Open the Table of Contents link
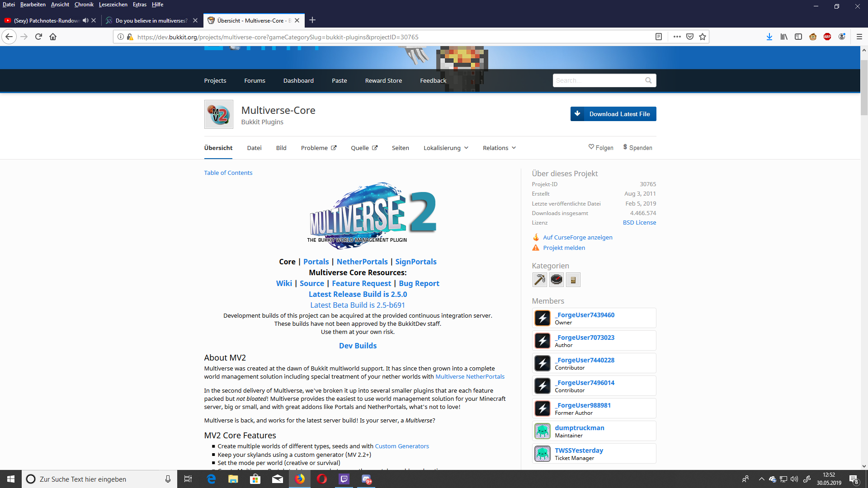Screen dimensions: 868x488 click(228, 173)
